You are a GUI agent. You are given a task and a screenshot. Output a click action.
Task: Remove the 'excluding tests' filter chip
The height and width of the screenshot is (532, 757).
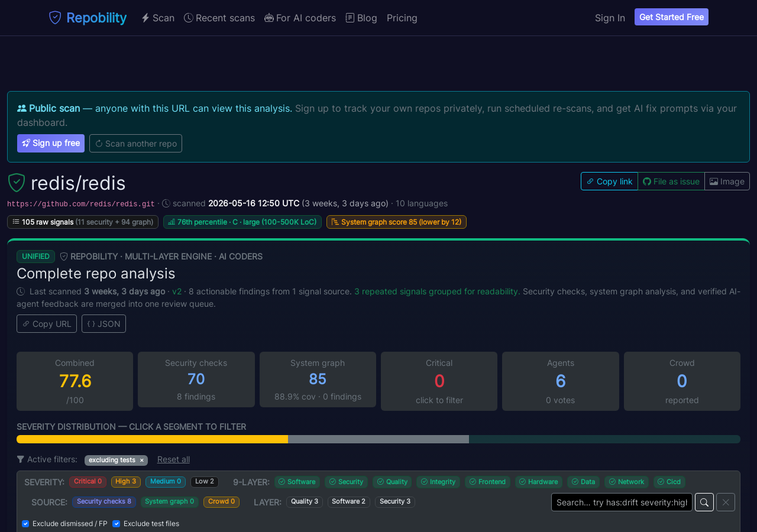click(x=141, y=460)
